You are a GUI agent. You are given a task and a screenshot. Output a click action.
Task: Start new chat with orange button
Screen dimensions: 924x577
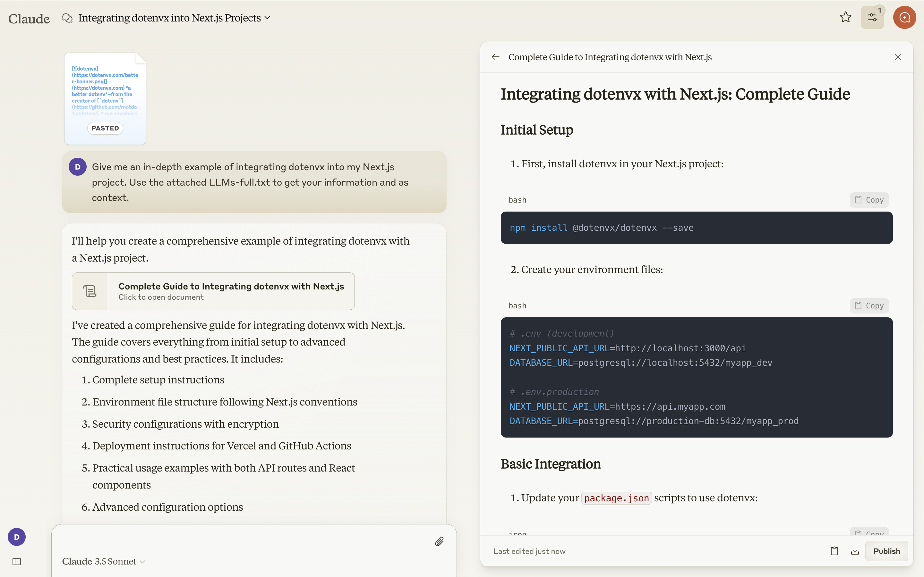[x=904, y=17]
